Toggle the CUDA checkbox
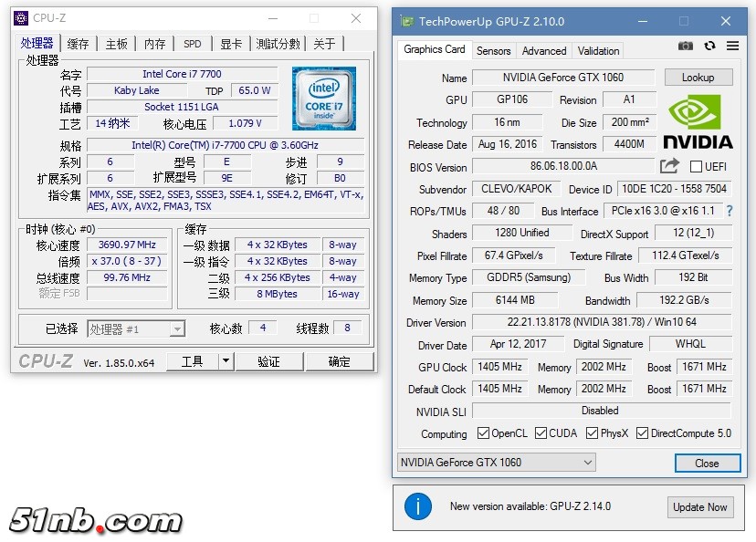Image resolution: width=756 pixels, height=542 pixels. (x=541, y=433)
